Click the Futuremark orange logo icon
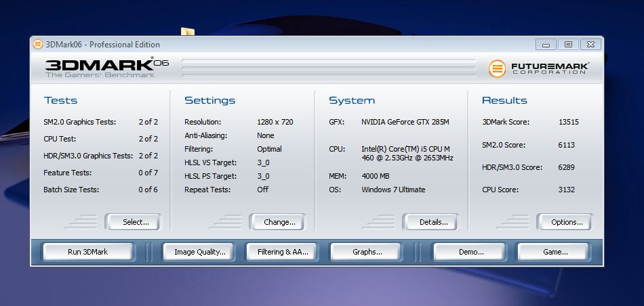 pyautogui.click(x=497, y=68)
